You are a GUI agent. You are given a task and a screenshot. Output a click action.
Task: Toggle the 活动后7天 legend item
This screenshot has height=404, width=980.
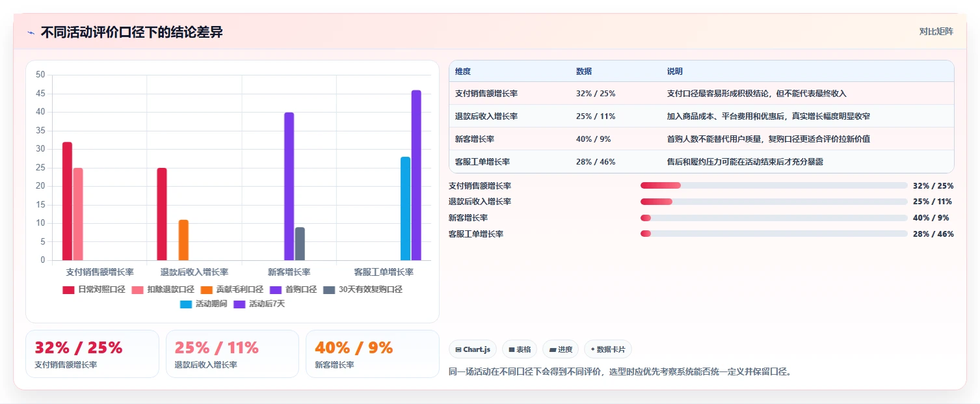tap(259, 304)
